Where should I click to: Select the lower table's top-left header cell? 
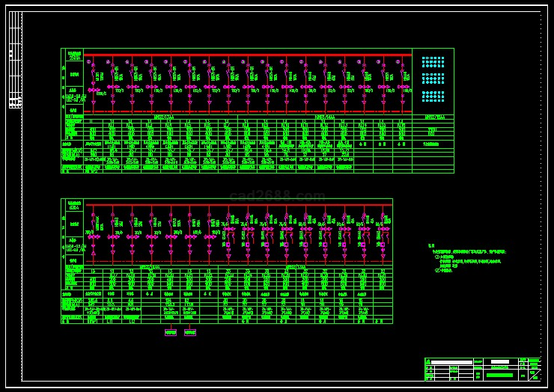coord(73,203)
